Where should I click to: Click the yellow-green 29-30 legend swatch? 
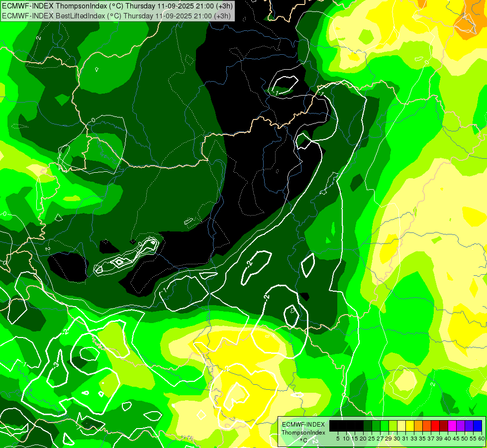click(x=393, y=426)
